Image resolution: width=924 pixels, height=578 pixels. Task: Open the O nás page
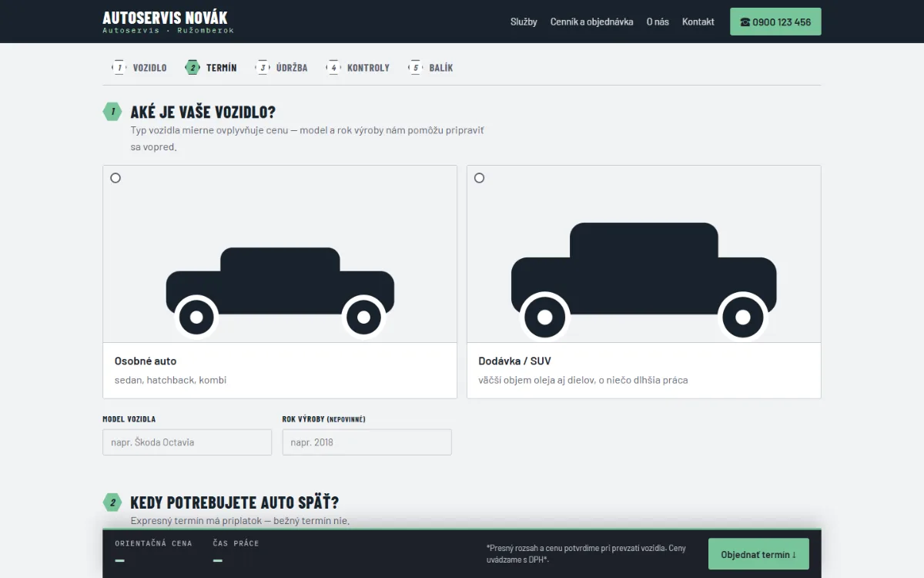[x=658, y=22]
